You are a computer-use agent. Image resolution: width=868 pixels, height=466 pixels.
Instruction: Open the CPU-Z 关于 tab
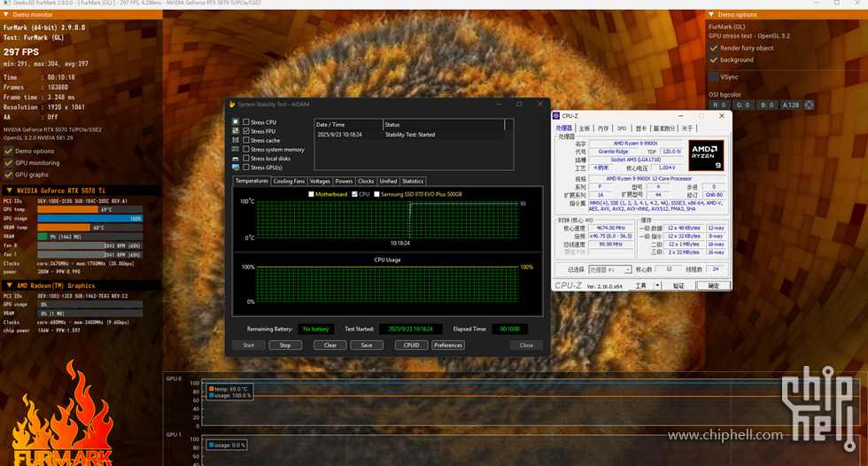coord(687,128)
